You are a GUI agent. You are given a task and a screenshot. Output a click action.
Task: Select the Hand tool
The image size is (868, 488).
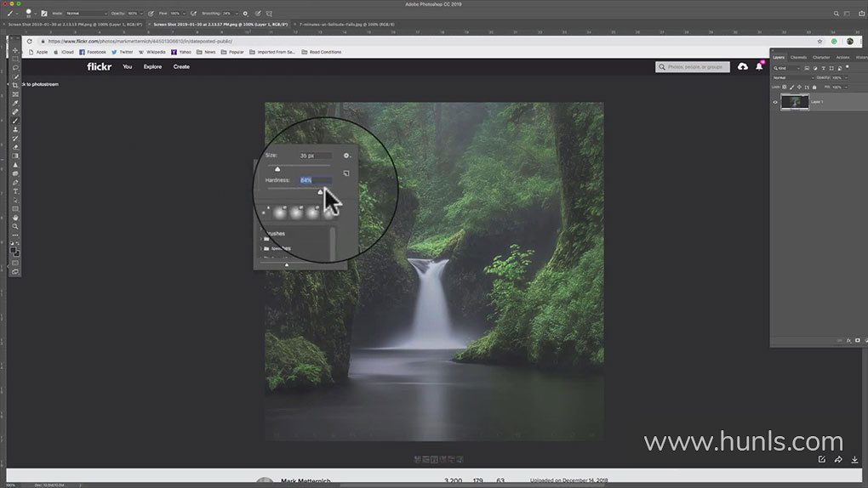[x=15, y=218]
